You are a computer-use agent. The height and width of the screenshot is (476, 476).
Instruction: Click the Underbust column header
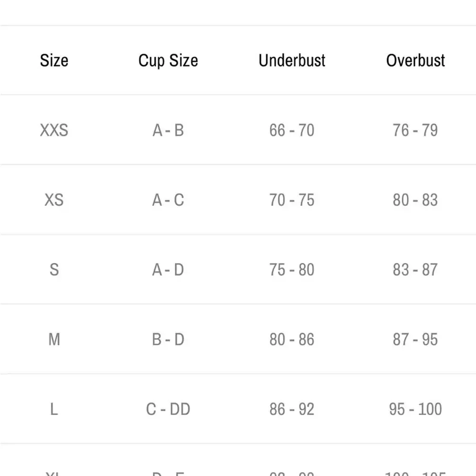click(x=292, y=60)
